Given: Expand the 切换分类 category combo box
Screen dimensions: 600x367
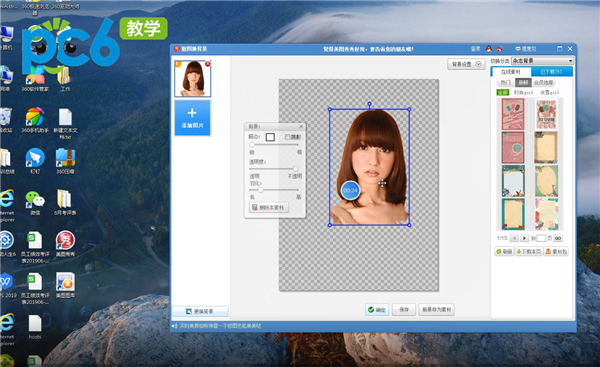Looking at the screenshot, I should click(x=542, y=61).
